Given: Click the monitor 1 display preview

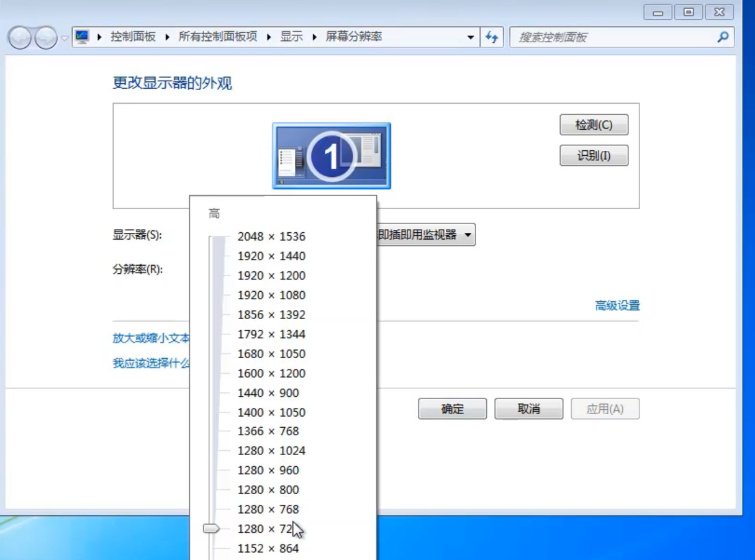Looking at the screenshot, I should tap(332, 156).
